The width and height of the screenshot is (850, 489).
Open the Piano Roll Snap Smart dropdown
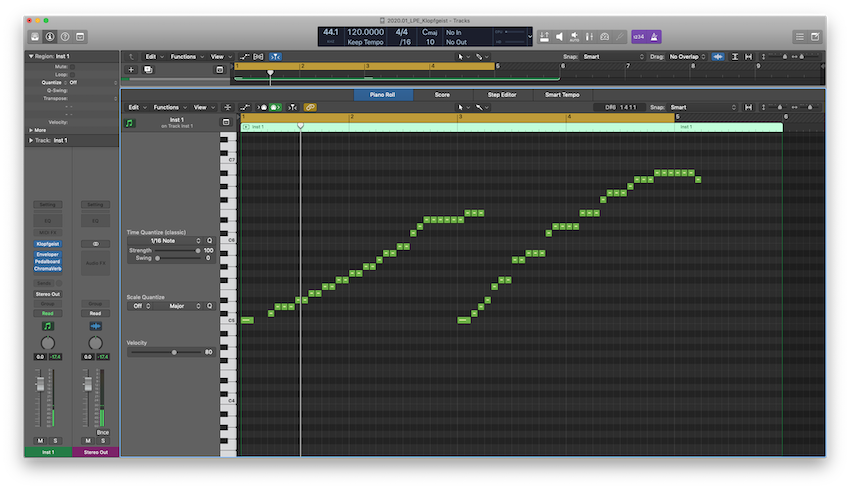pos(703,107)
